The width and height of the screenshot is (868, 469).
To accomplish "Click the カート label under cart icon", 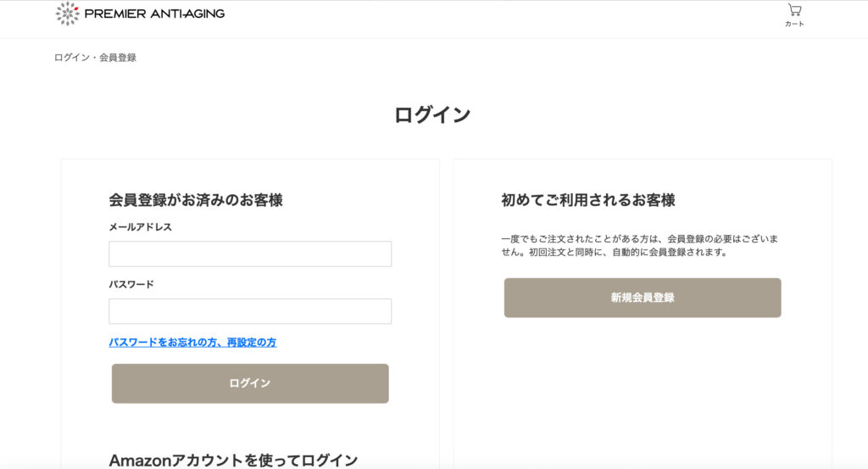I will click(x=794, y=24).
